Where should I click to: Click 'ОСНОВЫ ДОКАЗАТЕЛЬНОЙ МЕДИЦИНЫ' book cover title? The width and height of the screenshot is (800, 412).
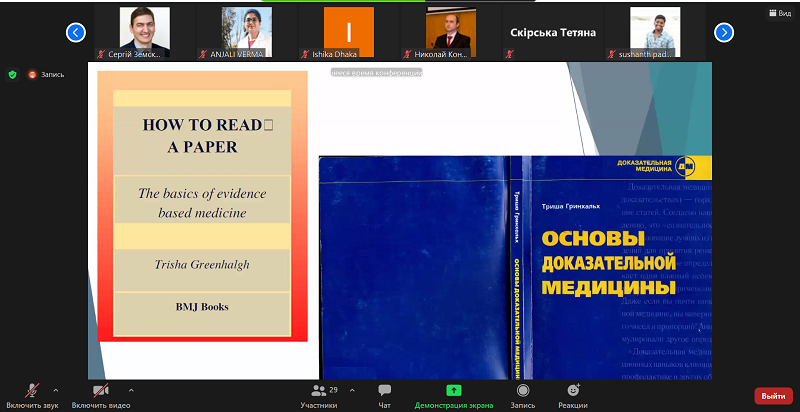pos(609,264)
